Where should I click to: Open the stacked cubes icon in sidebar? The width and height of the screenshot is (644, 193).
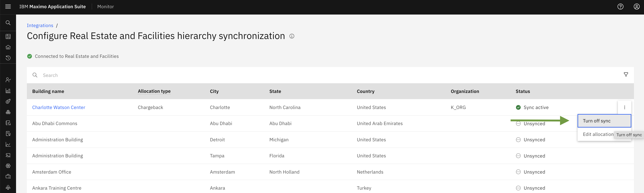[x=8, y=112]
